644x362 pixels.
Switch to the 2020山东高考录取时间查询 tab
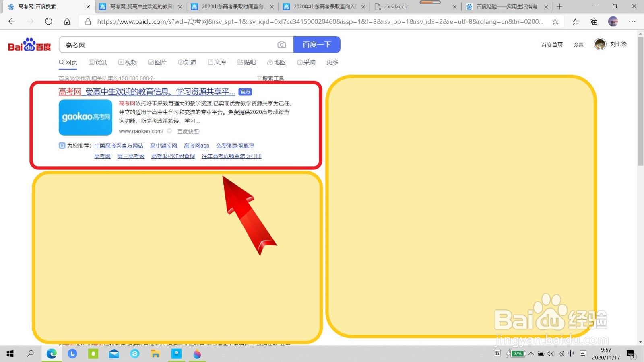tap(232, 6)
